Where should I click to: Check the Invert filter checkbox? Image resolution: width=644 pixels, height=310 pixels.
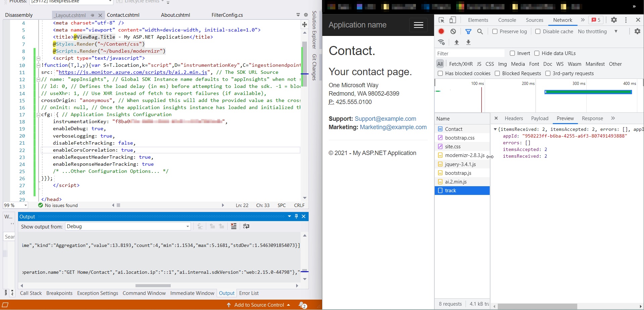pyautogui.click(x=512, y=53)
